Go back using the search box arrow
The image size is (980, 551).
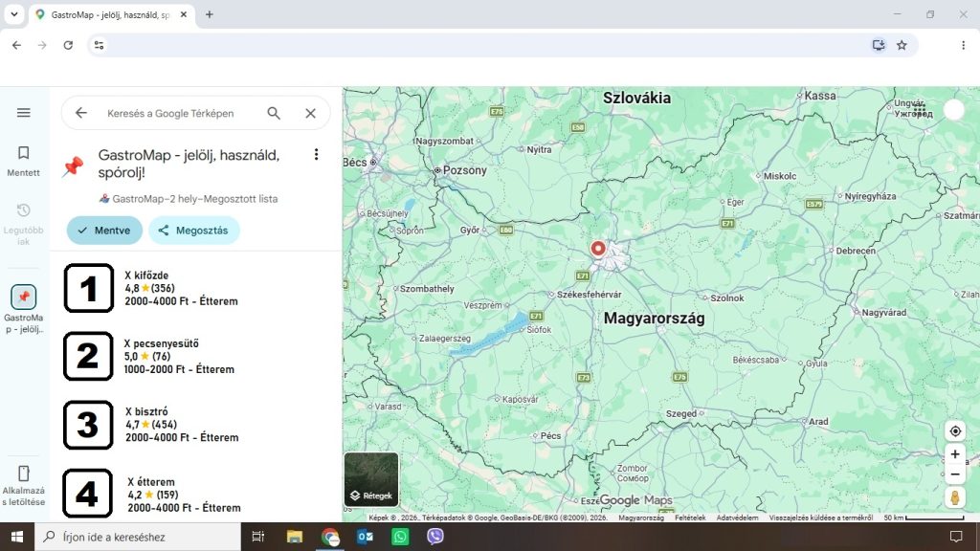pyautogui.click(x=81, y=113)
